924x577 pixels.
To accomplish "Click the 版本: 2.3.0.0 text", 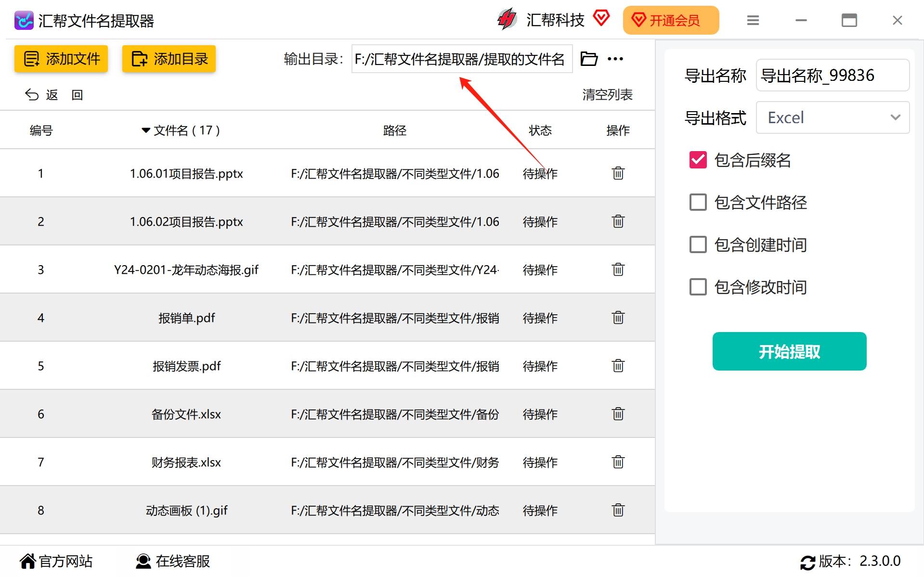I will tap(859, 561).
